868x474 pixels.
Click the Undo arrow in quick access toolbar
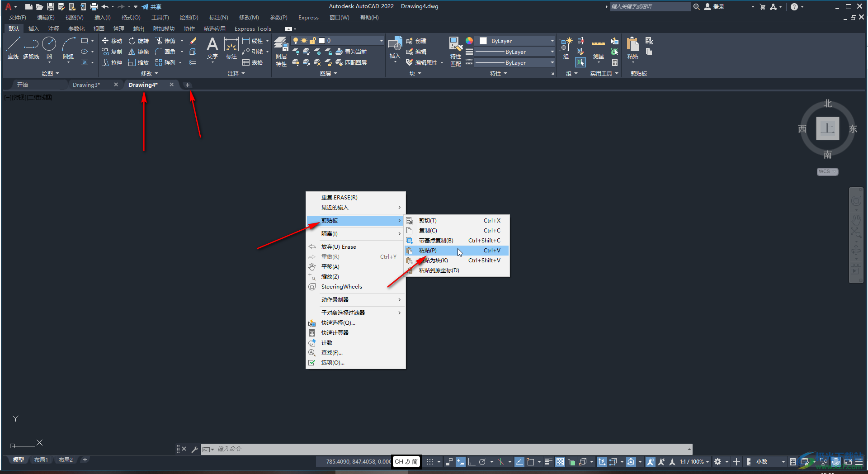pyautogui.click(x=105, y=7)
